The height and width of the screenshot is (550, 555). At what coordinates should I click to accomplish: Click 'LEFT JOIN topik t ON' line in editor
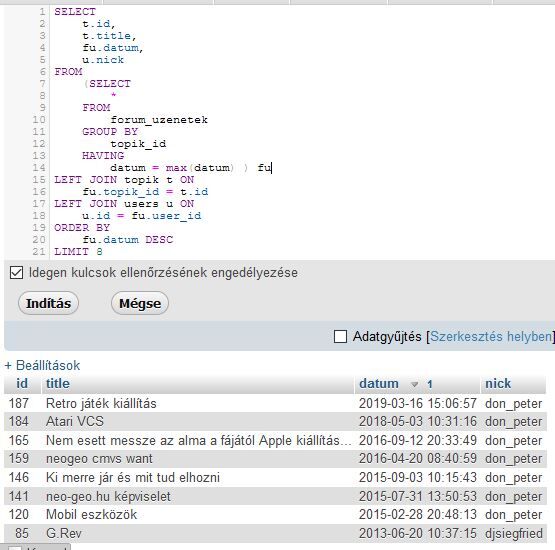coord(124,180)
